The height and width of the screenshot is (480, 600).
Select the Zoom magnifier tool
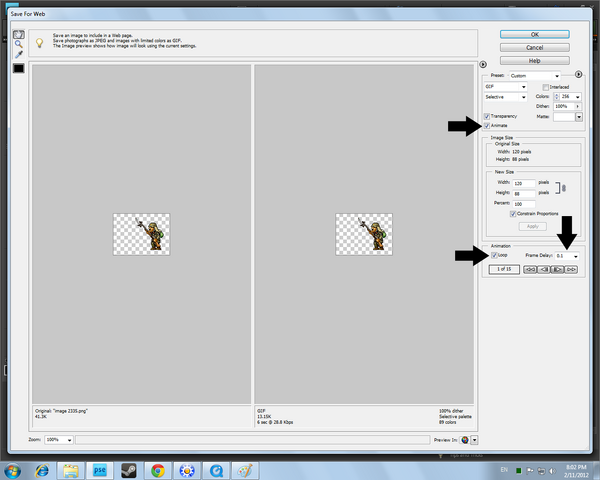click(x=18, y=44)
